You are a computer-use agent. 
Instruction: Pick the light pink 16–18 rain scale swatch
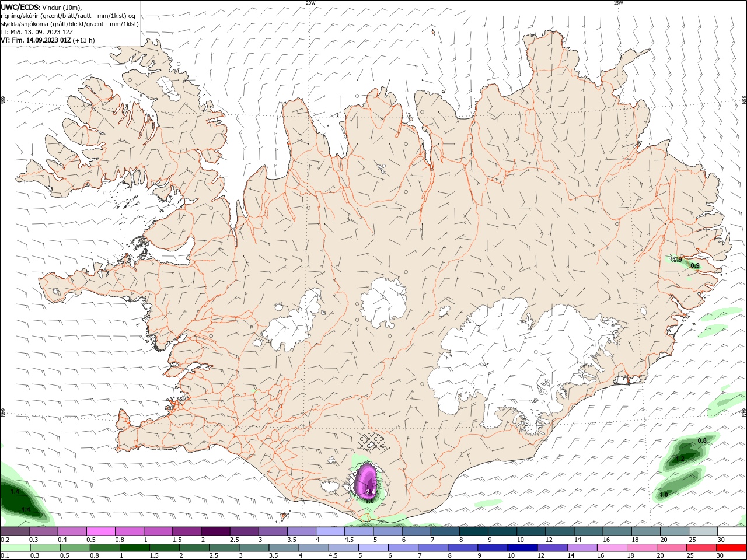point(611,548)
